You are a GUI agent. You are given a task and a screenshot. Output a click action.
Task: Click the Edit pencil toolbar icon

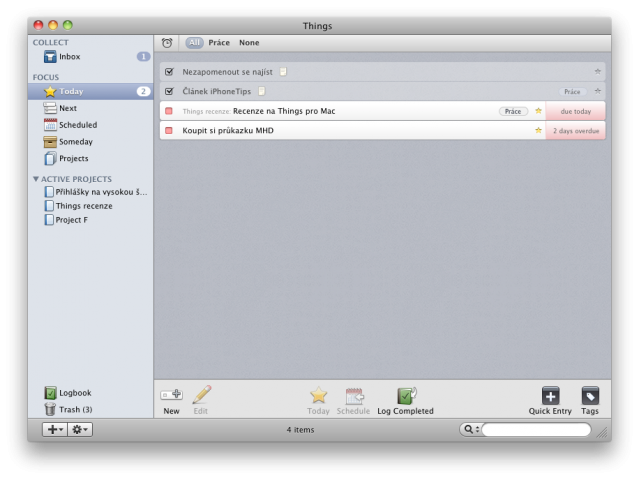pos(202,394)
